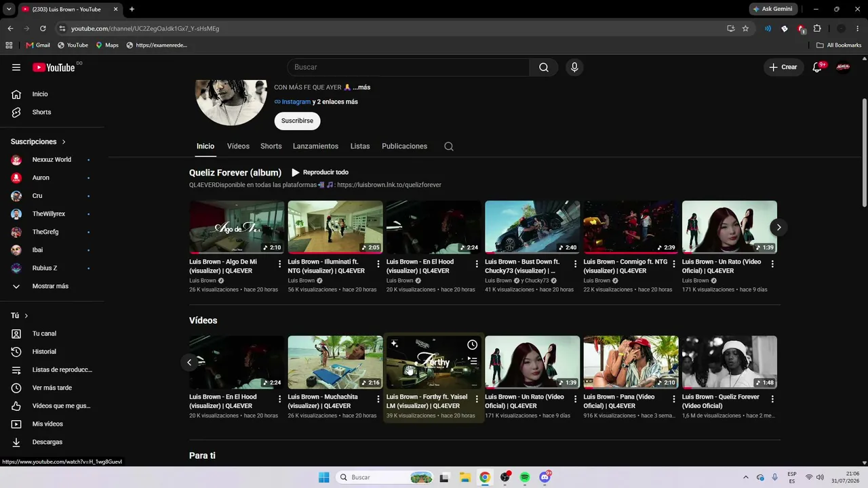Click the search magnifier button
The height and width of the screenshot is (488, 868).
(544, 67)
